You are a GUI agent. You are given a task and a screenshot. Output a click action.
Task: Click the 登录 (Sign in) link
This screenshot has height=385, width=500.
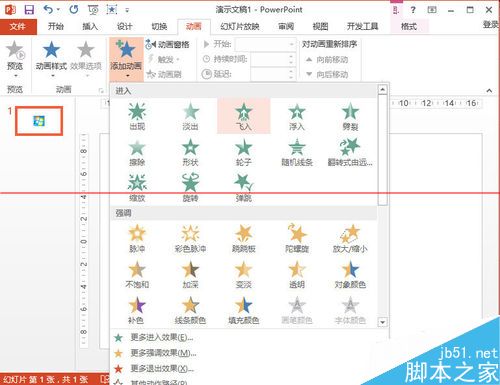pos(491,25)
